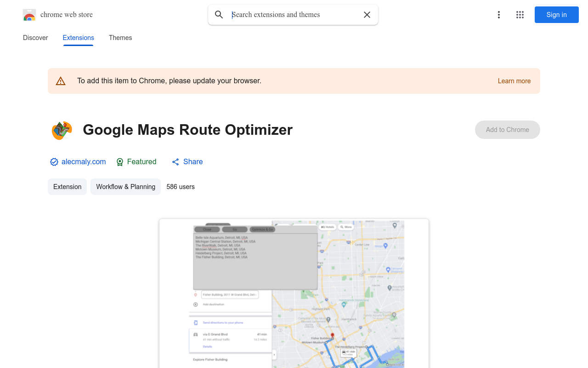Open the Google apps grid
The width and height of the screenshot is (588, 368).
tap(520, 15)
